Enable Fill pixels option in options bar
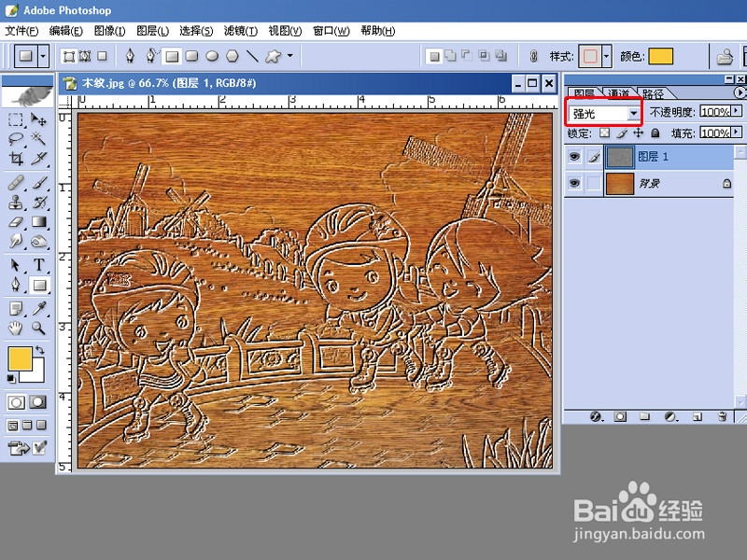This screenshot has width=747, height=560. coord(102,56)
